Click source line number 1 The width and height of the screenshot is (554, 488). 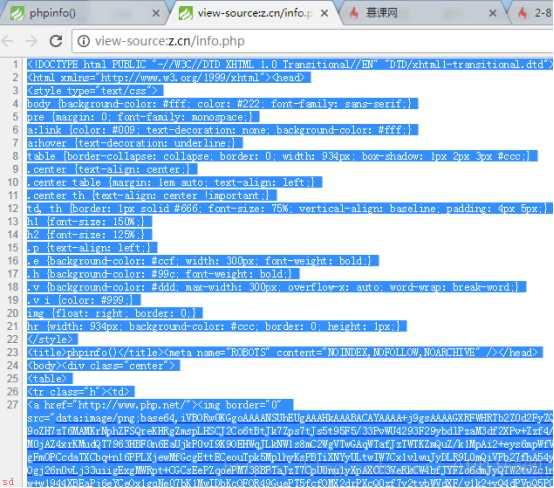pyautogui.click(x=15, y=64)
